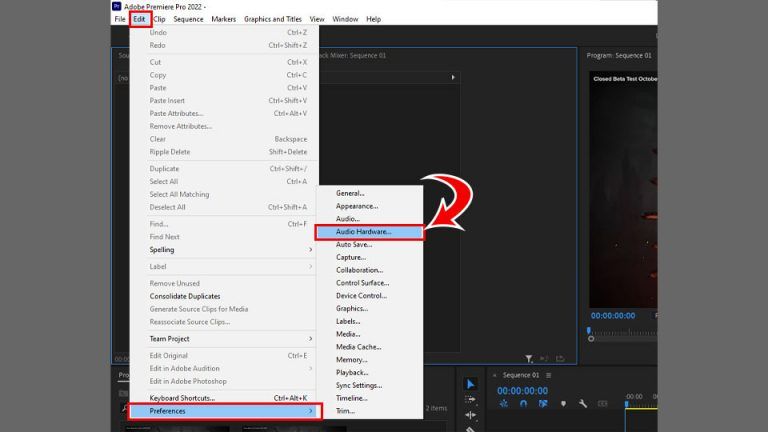Open the Edit menu
Viewport: 768px width, 432px height.
click(x=139, y=19)
